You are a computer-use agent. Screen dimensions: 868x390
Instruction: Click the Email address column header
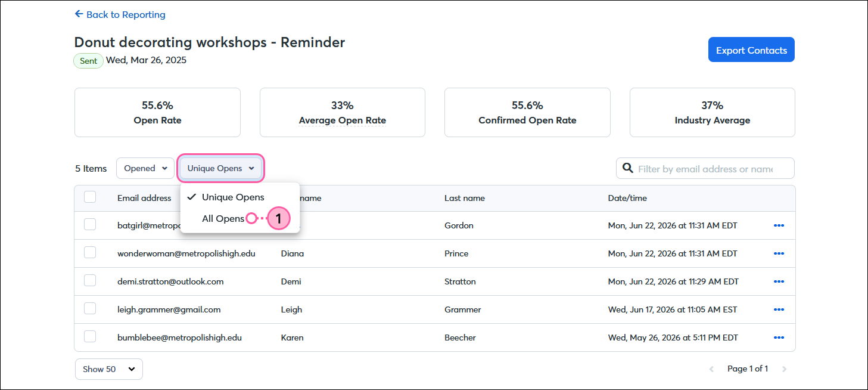(144, 198)
